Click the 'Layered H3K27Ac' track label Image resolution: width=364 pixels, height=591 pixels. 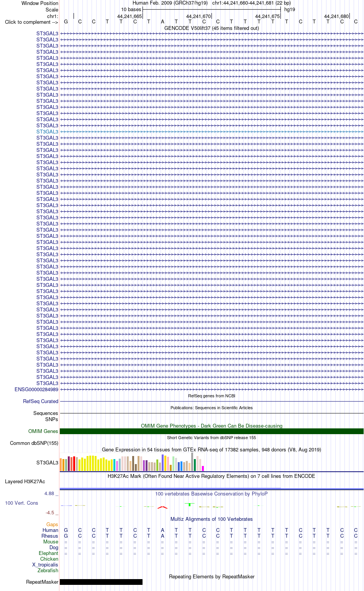(x=25, y=481)
